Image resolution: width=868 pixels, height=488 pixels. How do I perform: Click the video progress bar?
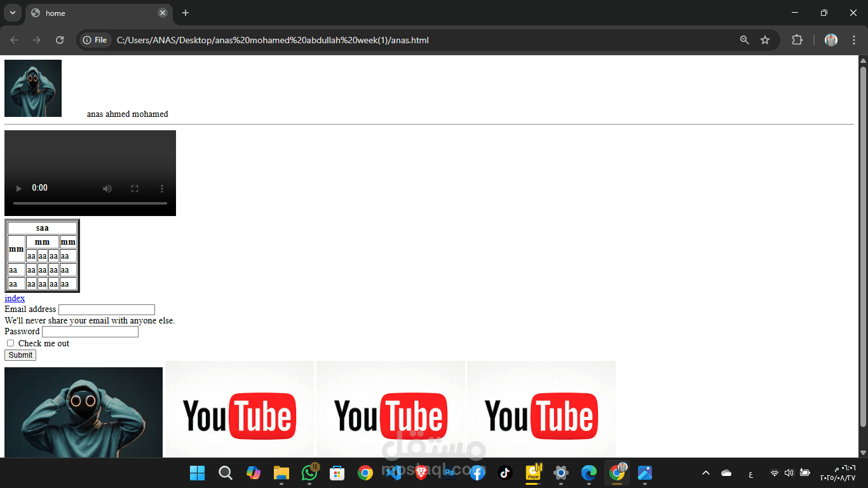[90, 203]
